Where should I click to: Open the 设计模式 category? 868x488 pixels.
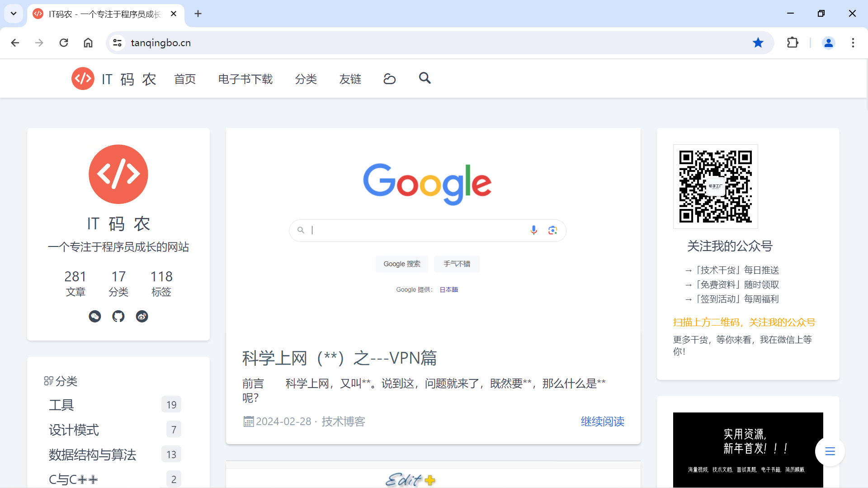pyautogui.click(x=74, y=430)
